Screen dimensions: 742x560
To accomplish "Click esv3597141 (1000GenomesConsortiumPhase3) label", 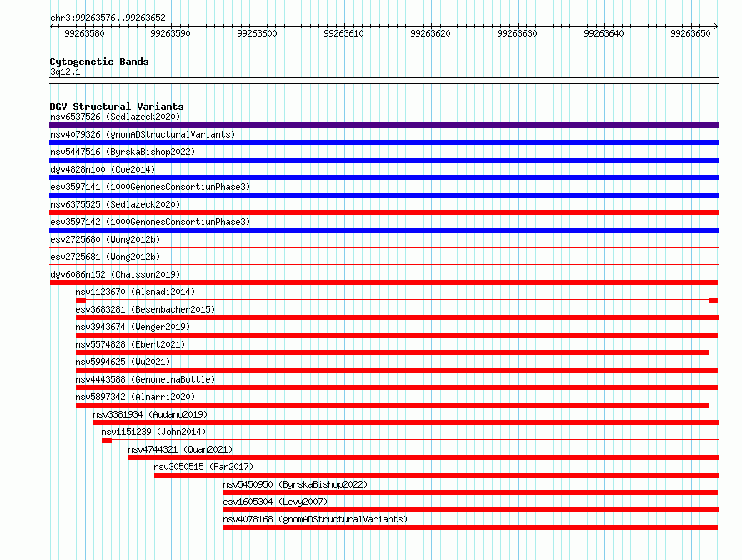I will pyautogui.click(x=150, y=187).
